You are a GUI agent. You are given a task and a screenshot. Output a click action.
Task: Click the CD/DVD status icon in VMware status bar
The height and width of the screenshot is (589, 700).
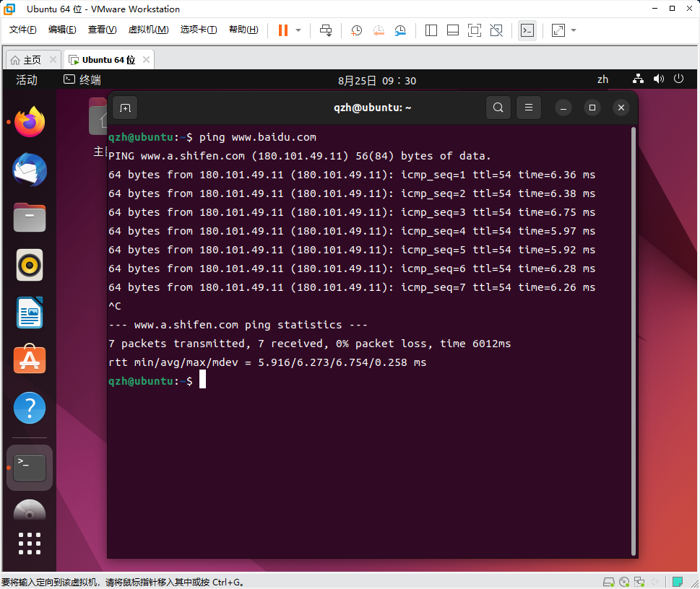624,582
